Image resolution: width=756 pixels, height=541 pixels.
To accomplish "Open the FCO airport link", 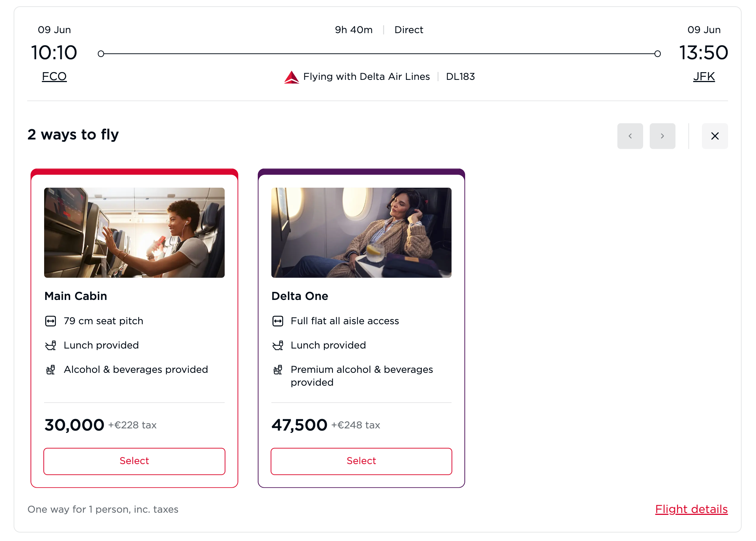I will tap(54, 76).
